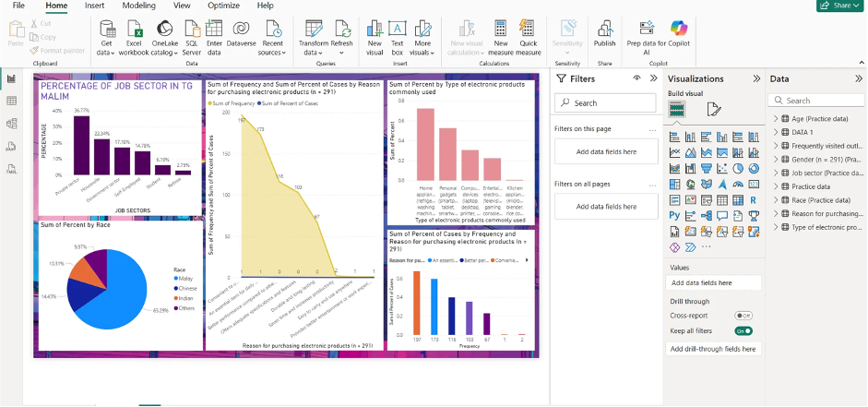Image resolution: width=868 pixels, height=407 pixels.
Task: Click the Share button
Action: point(838,6)
